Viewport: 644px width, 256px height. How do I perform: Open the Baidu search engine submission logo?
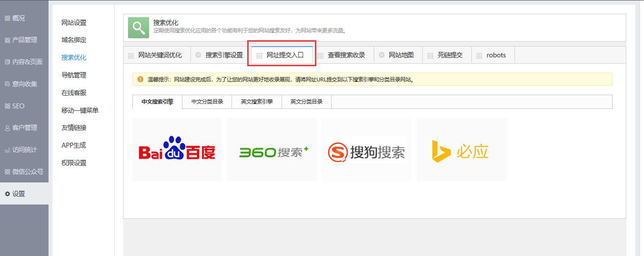(x=177, y=150)
